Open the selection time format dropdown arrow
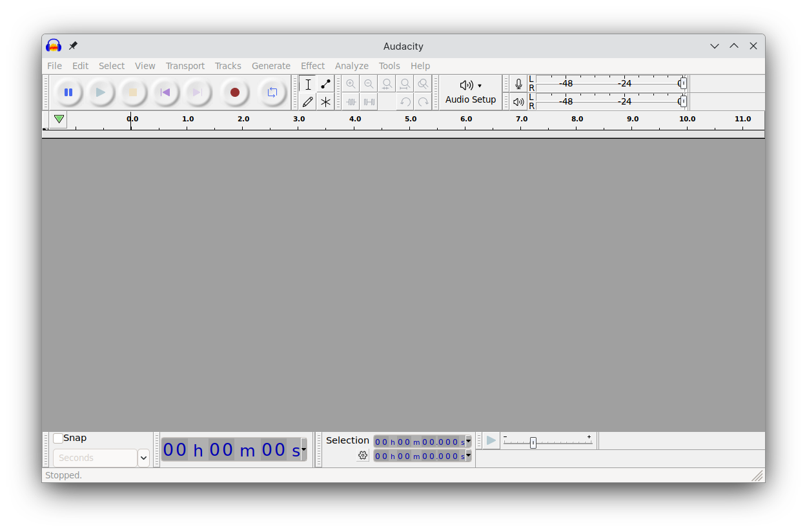 pos(469,442)
